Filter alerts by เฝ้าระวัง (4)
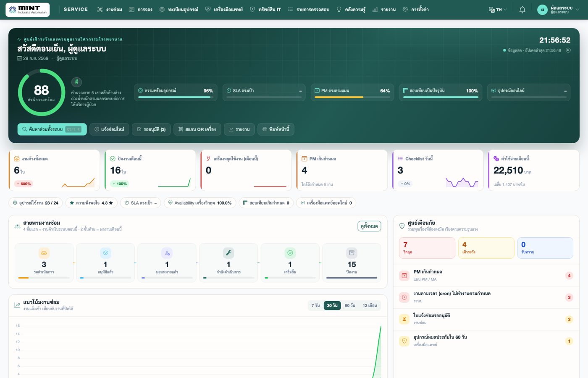Screen dimensions: 588x378 click(x=486, y=248)
